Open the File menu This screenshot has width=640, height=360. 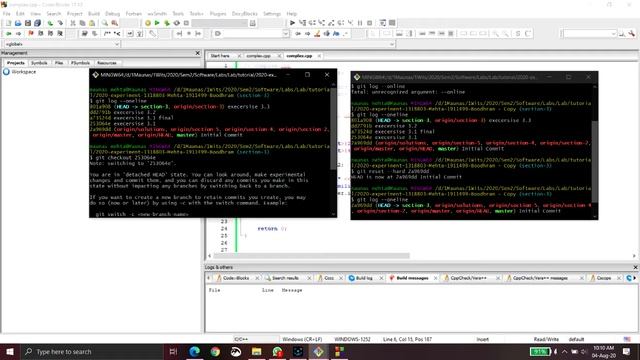7,13
